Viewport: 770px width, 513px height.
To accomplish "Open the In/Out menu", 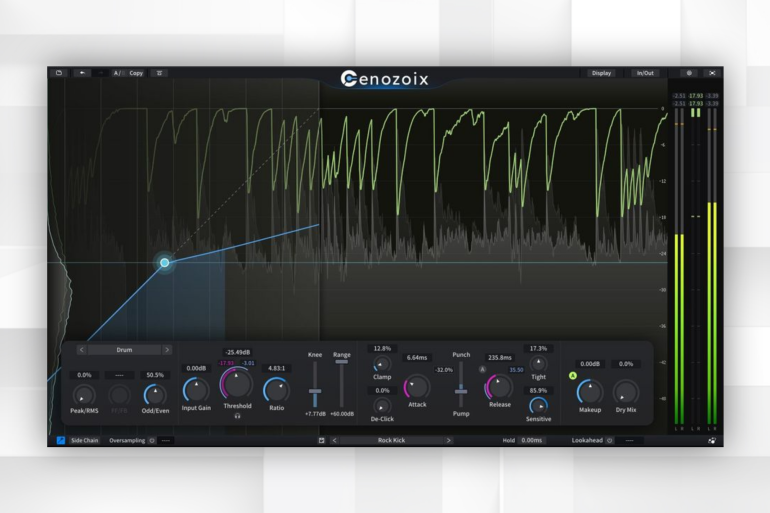I will pos(645,73).
